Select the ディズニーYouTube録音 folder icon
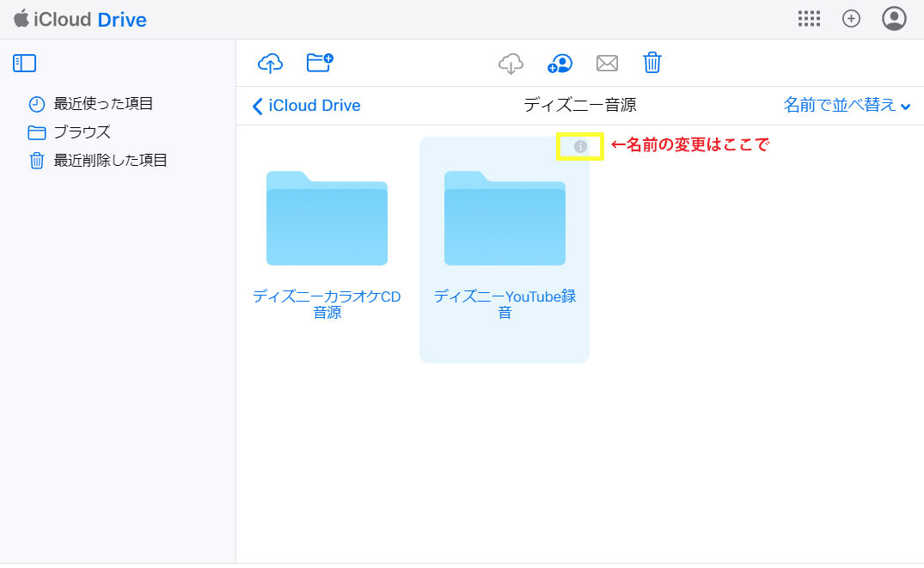Screen dimensions: 924x568 pyautogui.click(x=505, y=218)
